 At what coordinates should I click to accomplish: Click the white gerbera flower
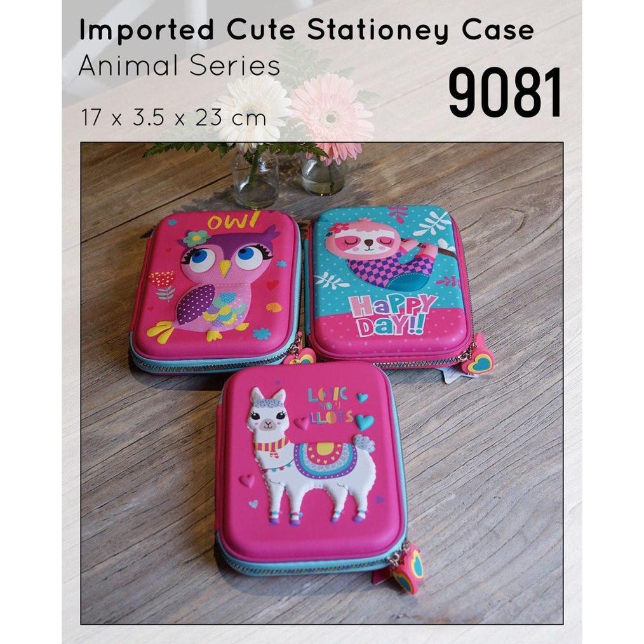[x=253, y=109]
